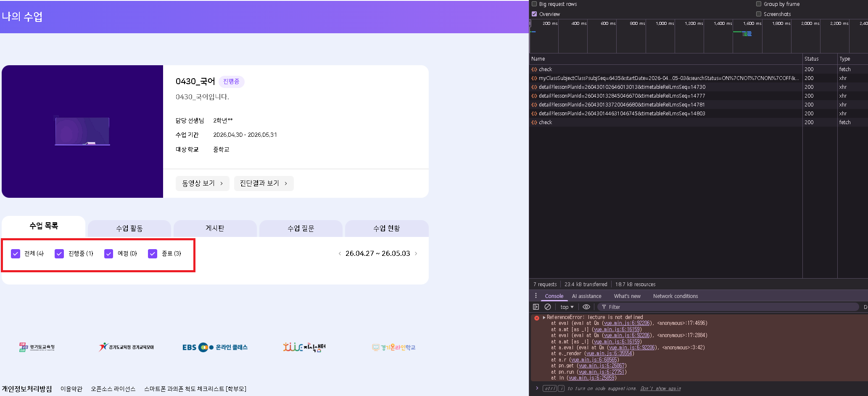The image size is (868, 396).
Task: Clear the console with the ban icon
Action: click(x=548, y=307)
